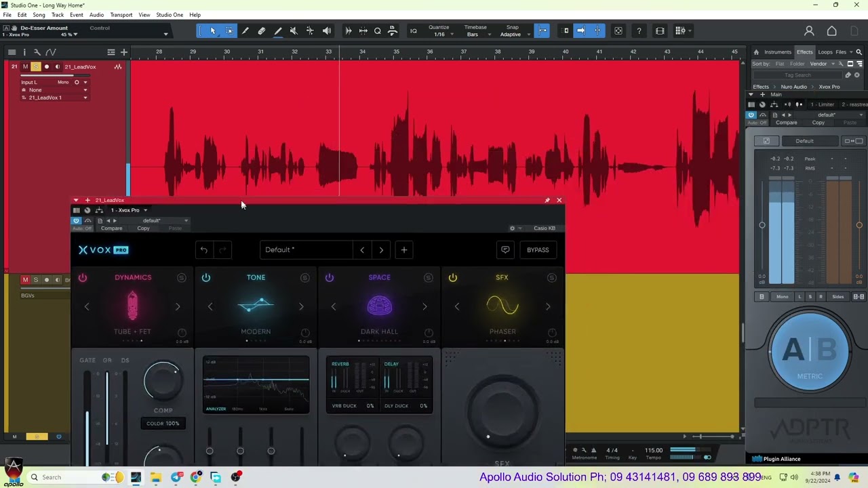868x488 pixels.
Task: Open the Timebase Bars dropdown
Action: (477, 35)
